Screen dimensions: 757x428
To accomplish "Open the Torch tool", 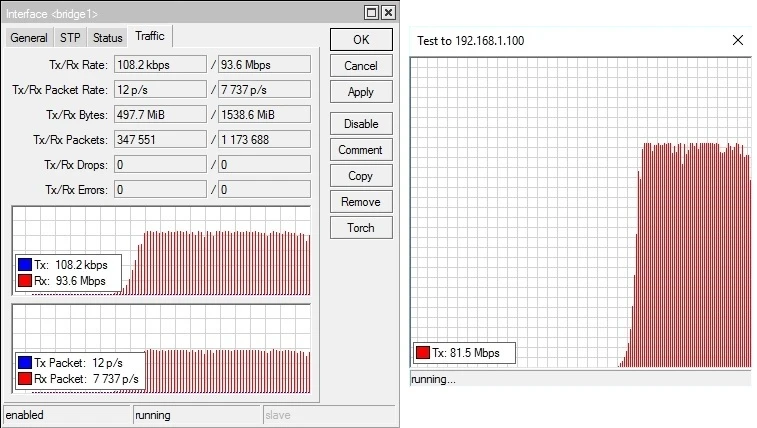I will (361, 228).
